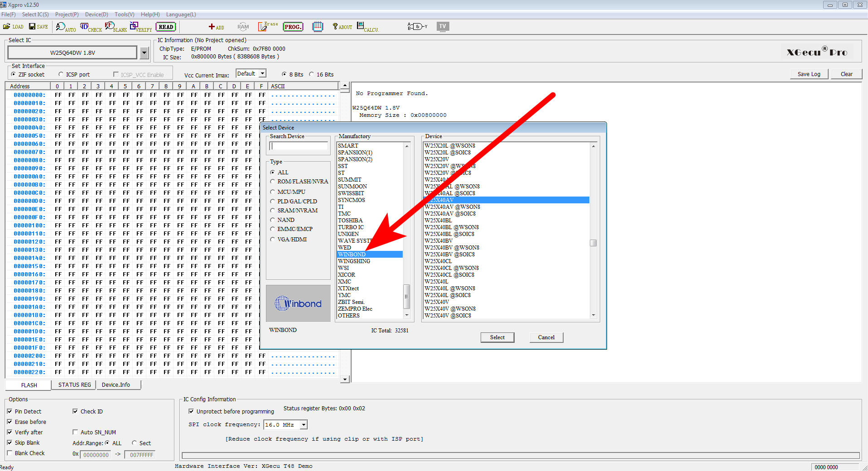868x471 pixels.
Task: Click the SAVE toolbar icon
Action: 39,27
